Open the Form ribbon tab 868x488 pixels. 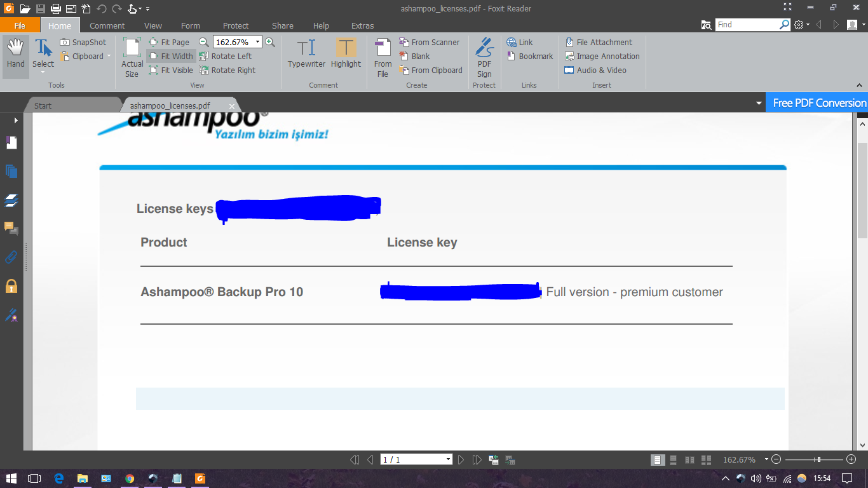coord(191,25)
